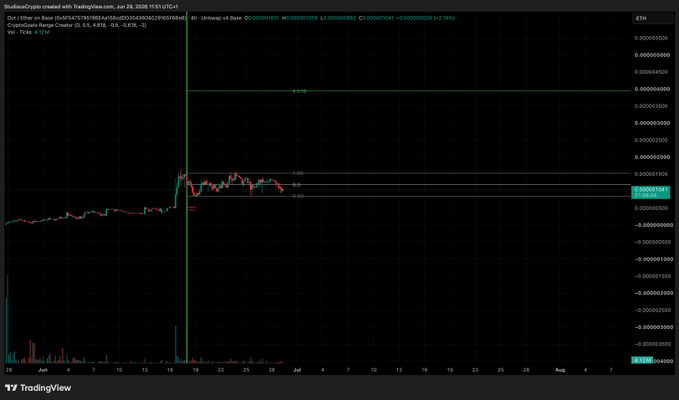Click the -0.000003000 price axis label
The width and height of the screenshot is (679, 400).
(x=653, y=327)
